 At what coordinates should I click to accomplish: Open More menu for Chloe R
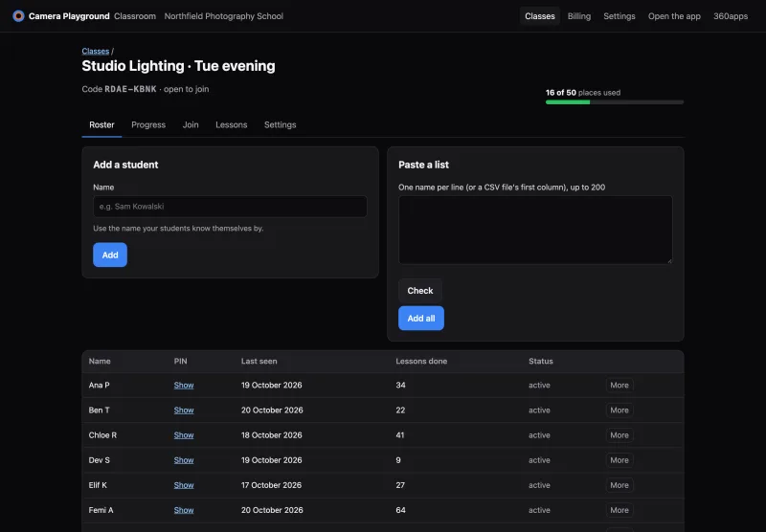pyautogui.click(x=620, y=434)
